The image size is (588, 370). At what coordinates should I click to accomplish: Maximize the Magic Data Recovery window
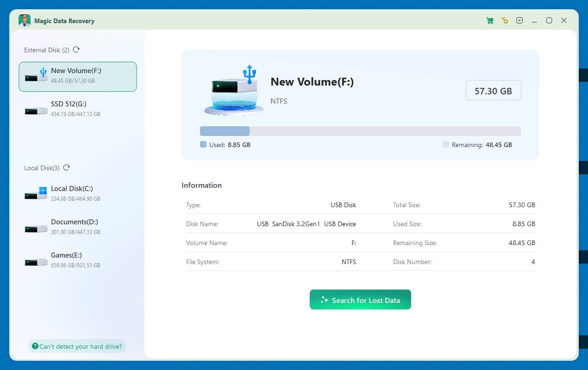pos(549,20)
